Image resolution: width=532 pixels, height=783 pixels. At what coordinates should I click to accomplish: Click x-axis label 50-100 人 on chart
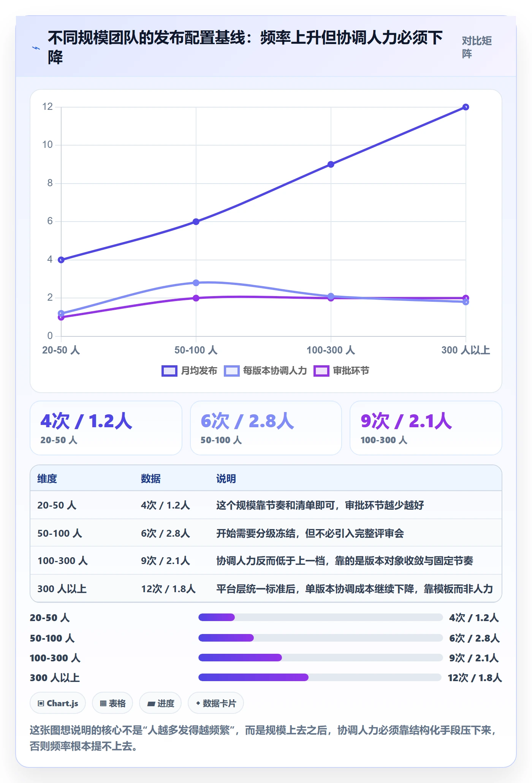(196, 350)
